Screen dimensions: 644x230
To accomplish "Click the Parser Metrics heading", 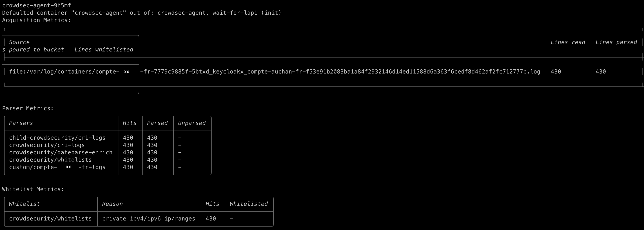I will (x=28, y=109).
